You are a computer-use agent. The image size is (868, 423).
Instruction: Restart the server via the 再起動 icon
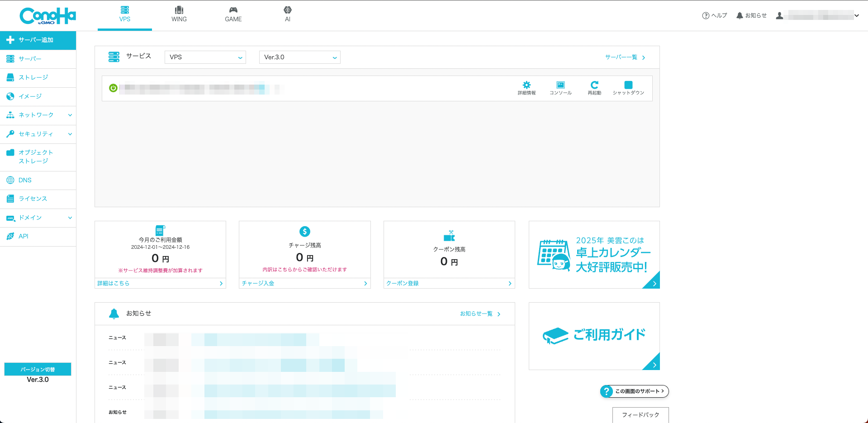click(594, 88)
